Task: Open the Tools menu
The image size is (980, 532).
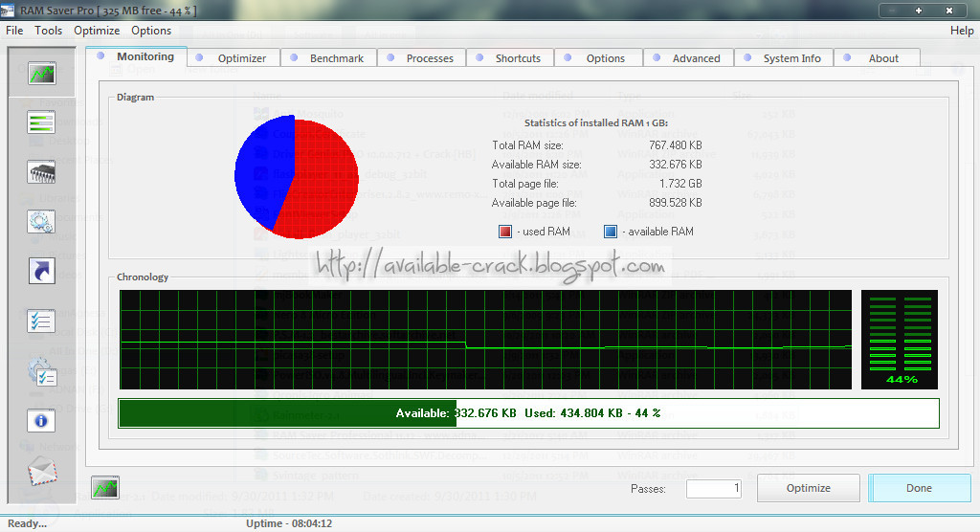Action: [x=48, y=30]
